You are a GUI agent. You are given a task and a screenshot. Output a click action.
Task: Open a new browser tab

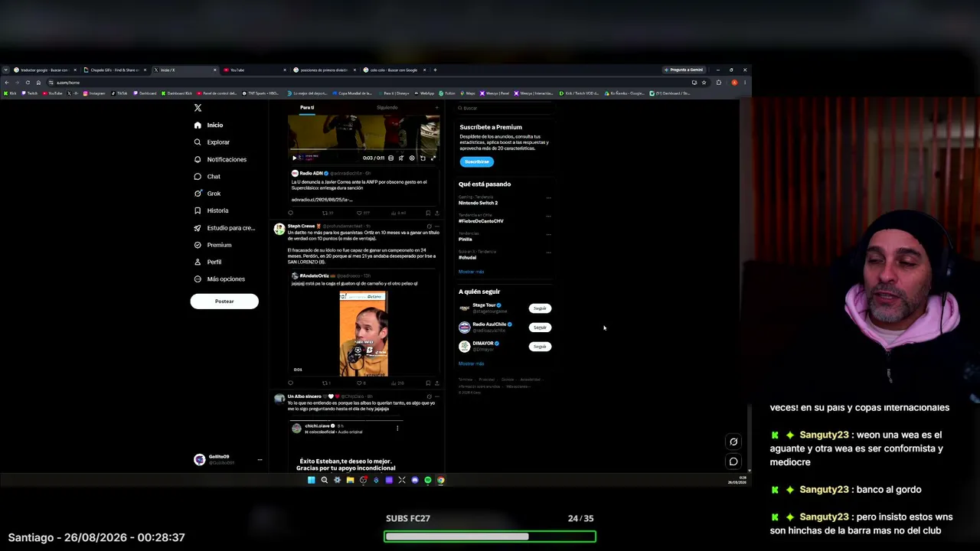[435, 70]
